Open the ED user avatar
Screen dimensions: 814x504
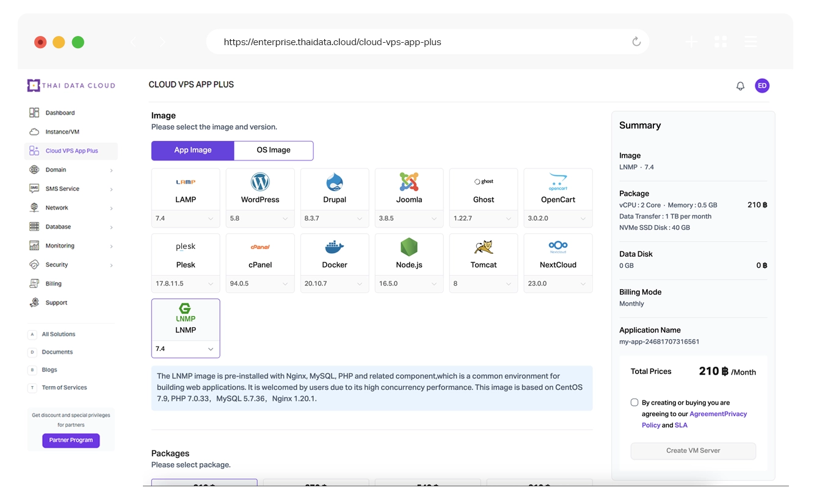[762, 86]
